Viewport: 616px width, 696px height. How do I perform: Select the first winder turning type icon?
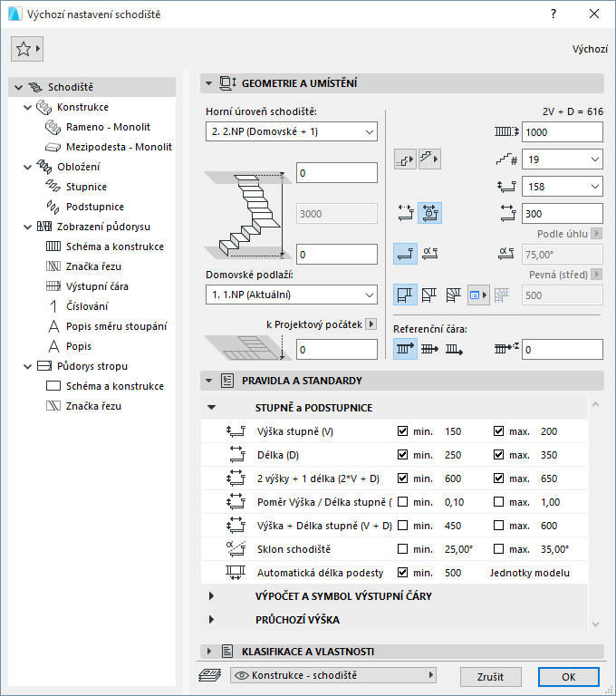point(405,295)
